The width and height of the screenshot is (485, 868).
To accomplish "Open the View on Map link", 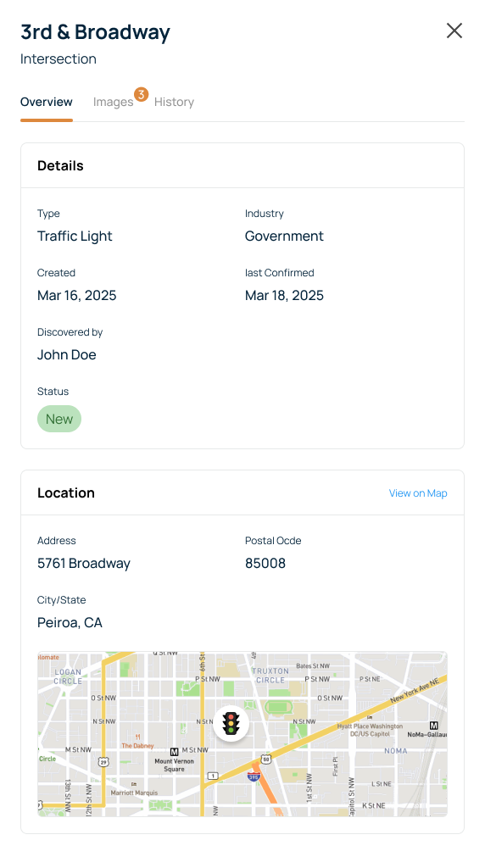I will tap(418, 493).
